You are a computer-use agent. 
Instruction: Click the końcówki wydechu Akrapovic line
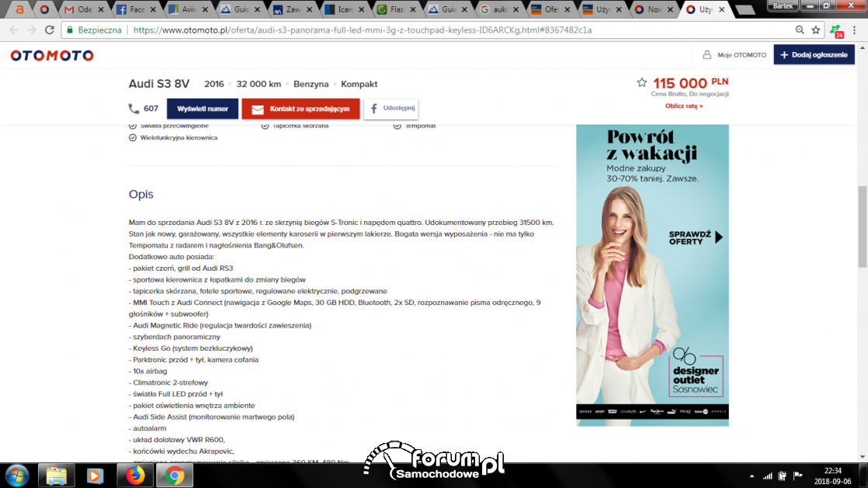click(182, 452)
